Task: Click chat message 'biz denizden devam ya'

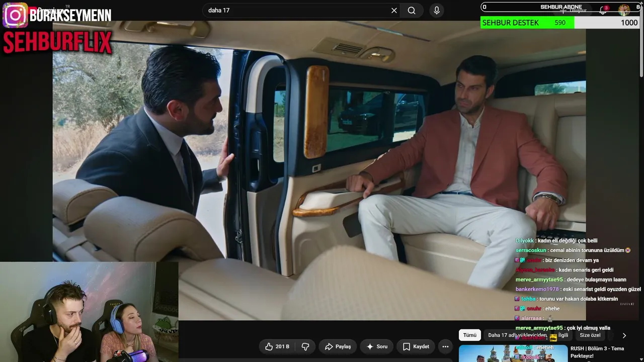Action: point(571,260)
